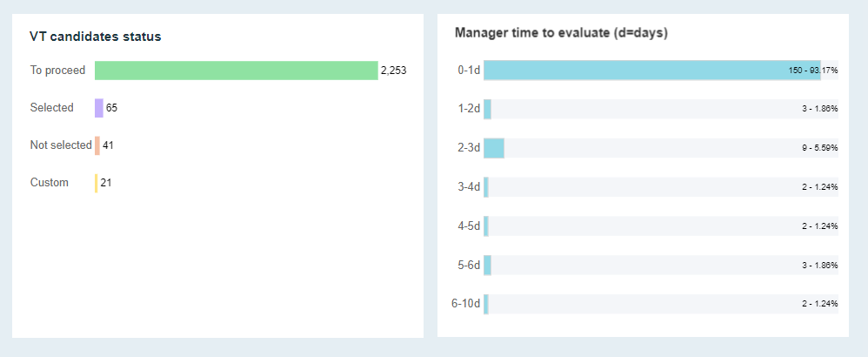Select the 6-10d evaluation bar
The width and height of the screenshot is (868, 357).
coord(487,304)
